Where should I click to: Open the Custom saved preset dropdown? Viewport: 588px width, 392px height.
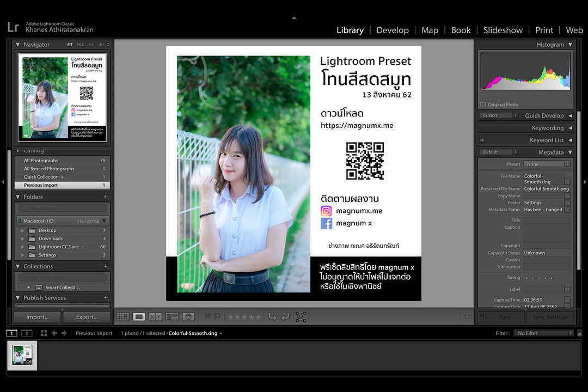tap(498, 115)
